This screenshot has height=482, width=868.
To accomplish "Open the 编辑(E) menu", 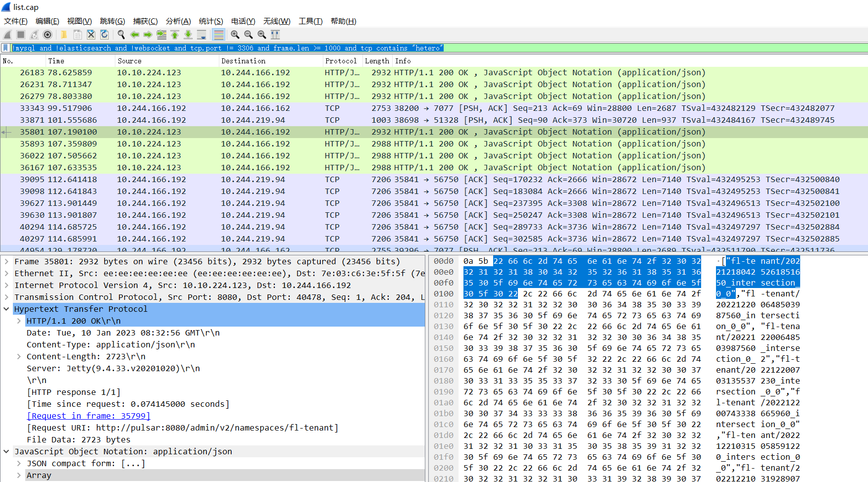I will [x=48, y=21].
